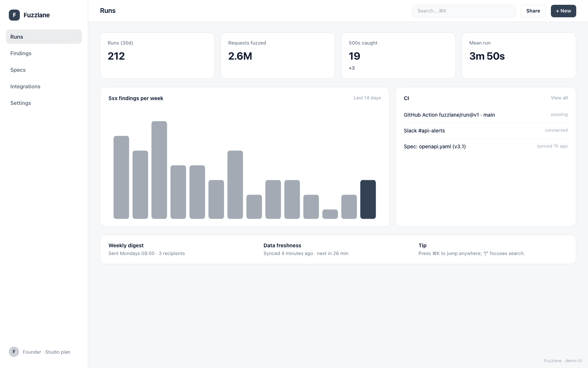Viewport: 588px width, 368px height.
Task: Click the "CI" panel heading
Action: tap(406, 98)
